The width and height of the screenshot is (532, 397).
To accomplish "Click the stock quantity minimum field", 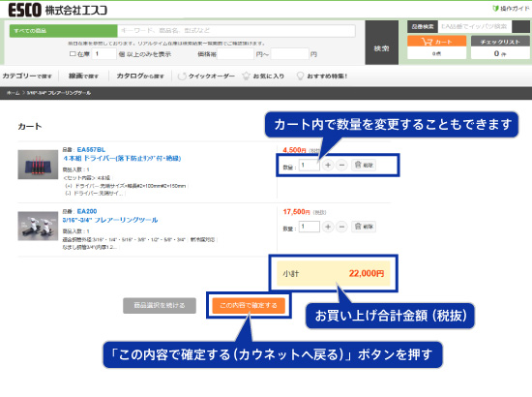I will tap(104, 53).
